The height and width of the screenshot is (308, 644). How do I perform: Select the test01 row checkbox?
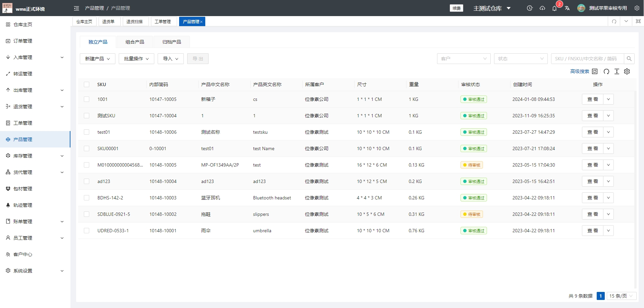87,132
